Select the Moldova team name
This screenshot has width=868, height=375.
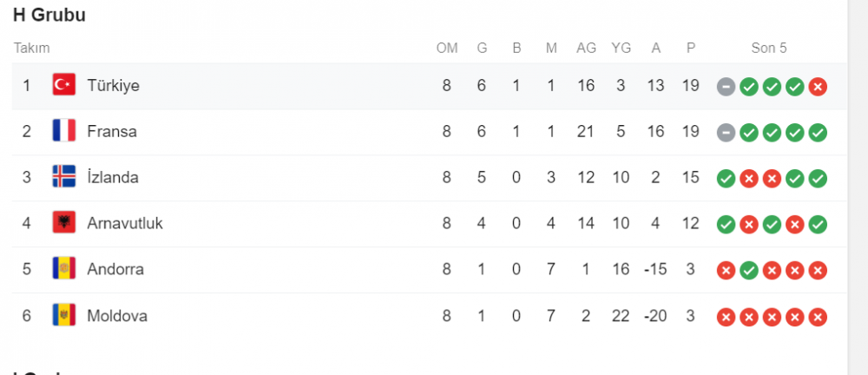tap(117, 316)
